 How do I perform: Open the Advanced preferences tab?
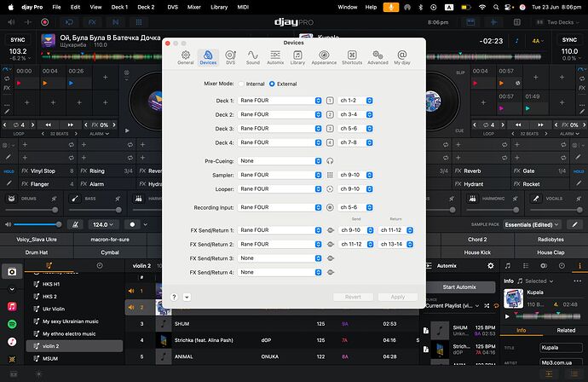click(378, 57)
